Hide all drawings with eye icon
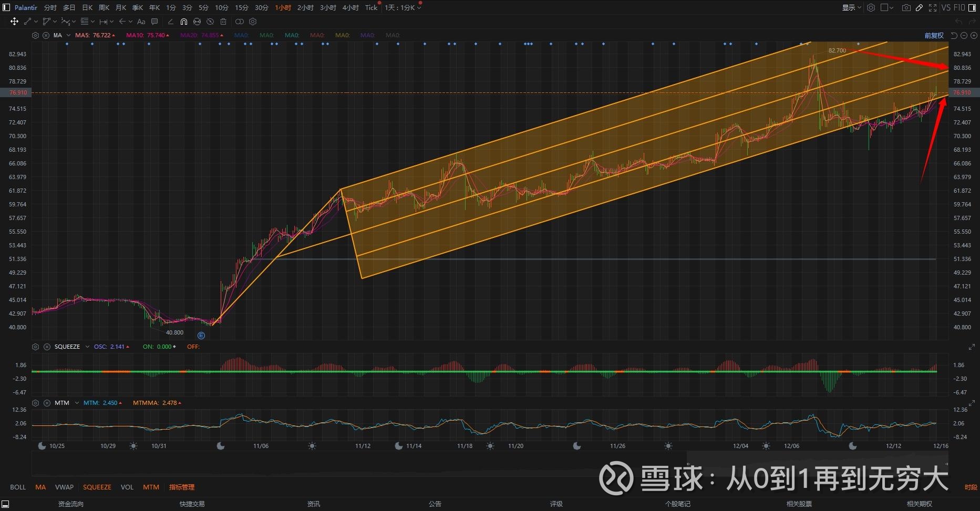 tap(210, 22)
